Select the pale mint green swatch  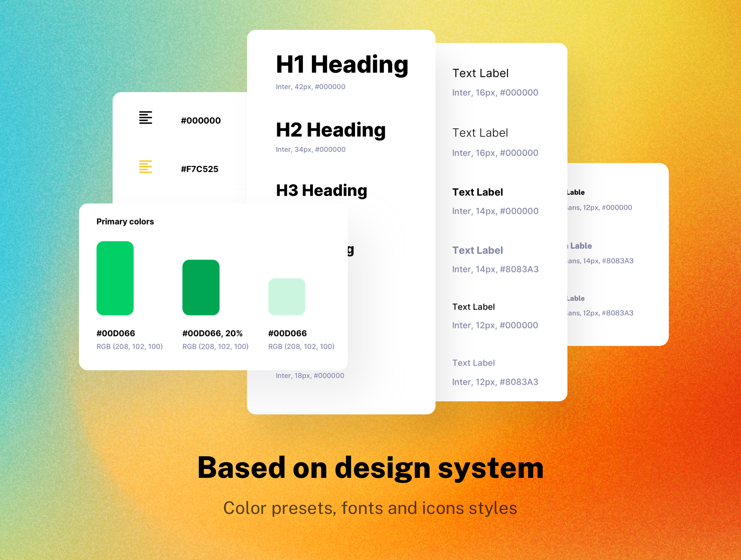click(x=287, y=296)
